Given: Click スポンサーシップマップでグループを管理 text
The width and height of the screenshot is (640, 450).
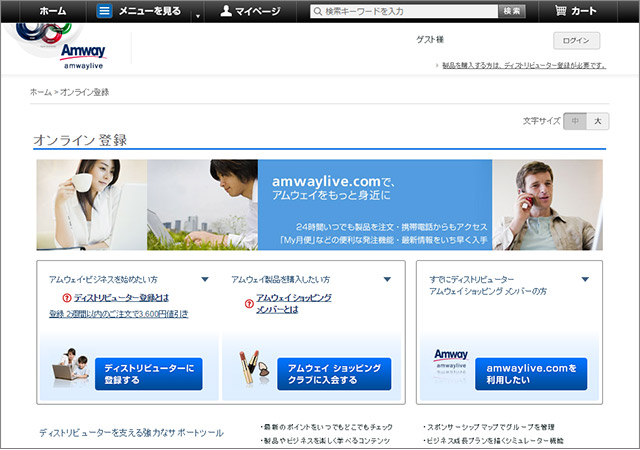Looking at the screenshot, I should point(489,427).
